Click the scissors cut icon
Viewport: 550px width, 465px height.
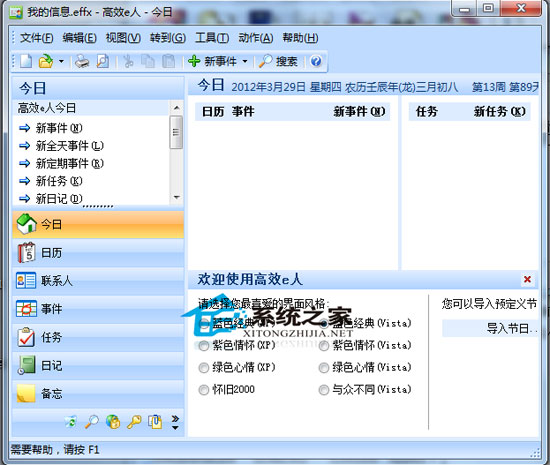[x=128, y=61]
